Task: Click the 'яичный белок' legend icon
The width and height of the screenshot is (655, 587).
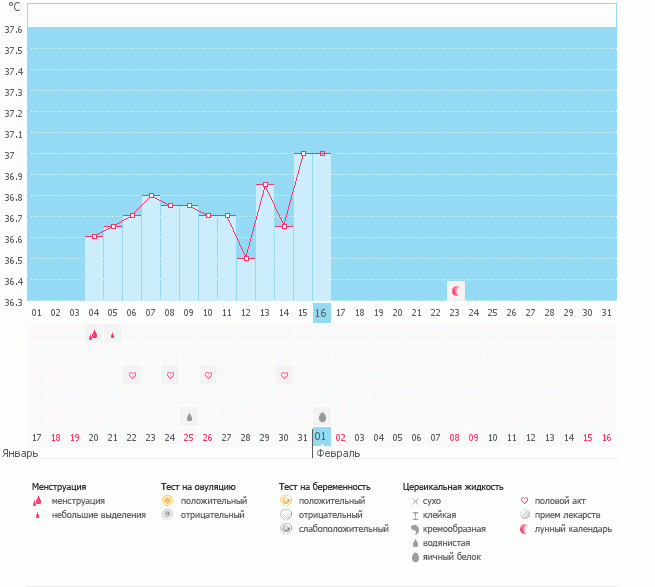Action: 416,556
